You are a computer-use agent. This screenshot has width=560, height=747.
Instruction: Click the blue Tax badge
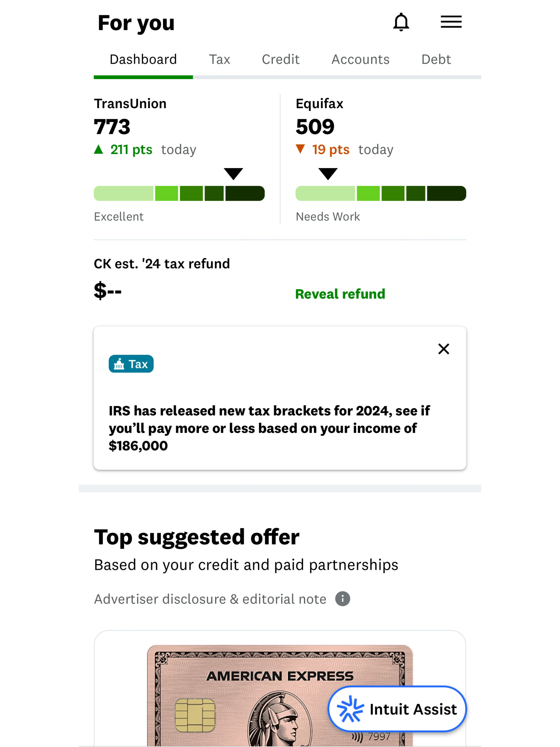[x=131, y=364]
